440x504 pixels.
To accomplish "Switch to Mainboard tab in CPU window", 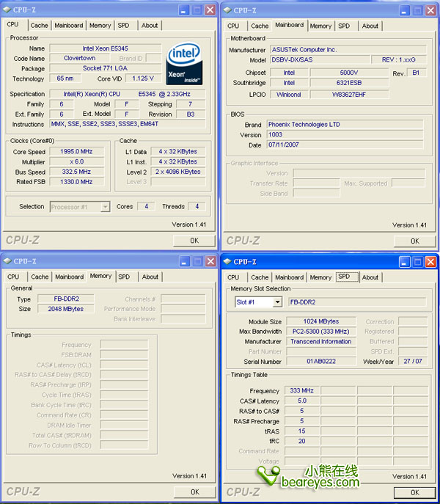I will (68, 26).
